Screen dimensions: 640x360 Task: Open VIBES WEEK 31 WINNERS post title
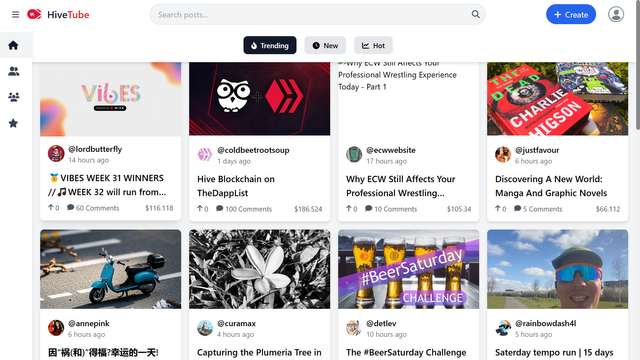(x=107, y=185)
